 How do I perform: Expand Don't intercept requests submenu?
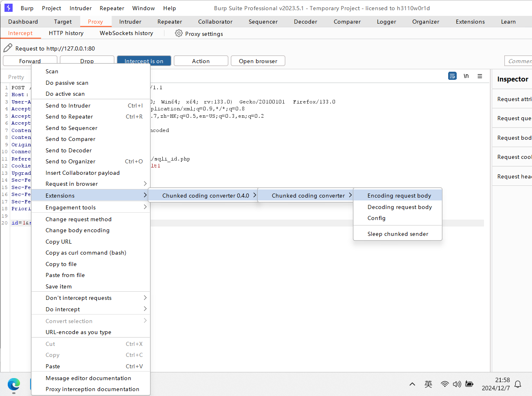[90, 298]
